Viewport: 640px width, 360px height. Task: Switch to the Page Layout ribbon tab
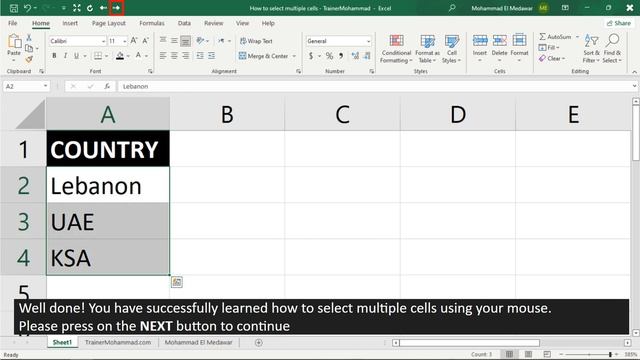pyautogui.click(x=109, y=23)
